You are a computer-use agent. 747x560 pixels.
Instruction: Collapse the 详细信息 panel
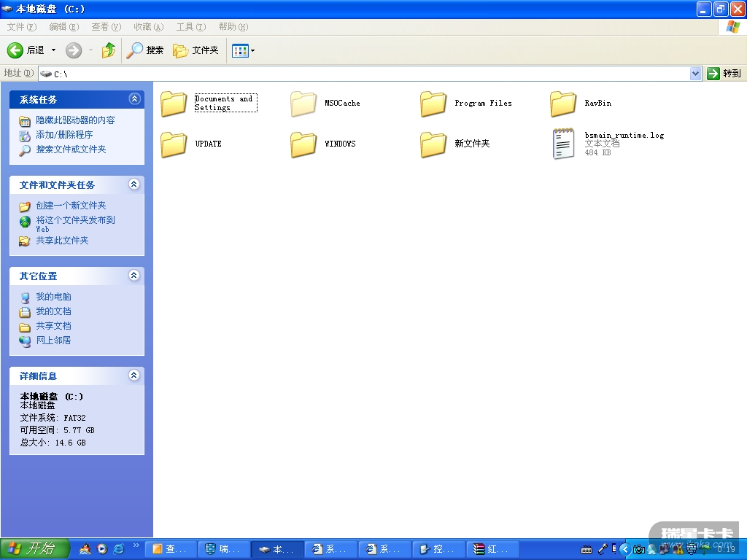tap(134, 376)
